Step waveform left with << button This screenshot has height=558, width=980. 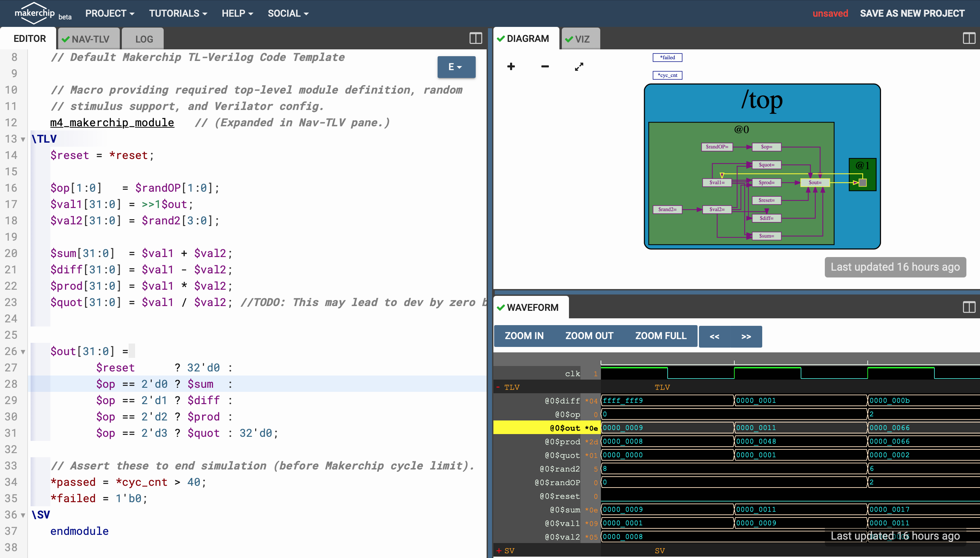(714, 336)
